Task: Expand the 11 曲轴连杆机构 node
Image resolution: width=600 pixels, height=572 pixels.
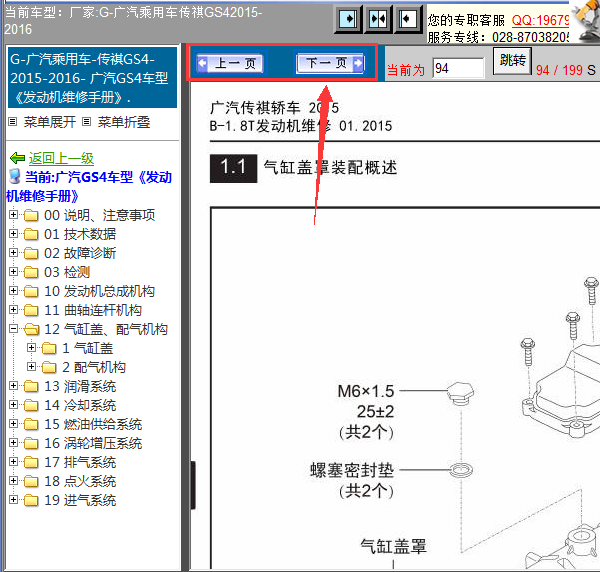Action: (x=13, y=310)
